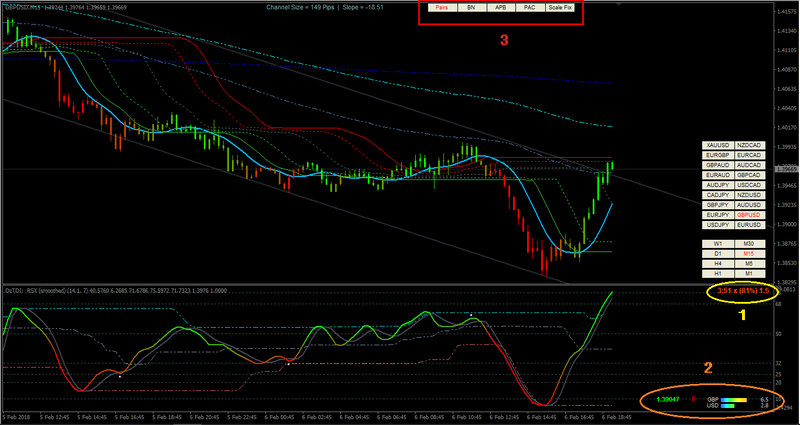This screenshot has width=800, height=425.
Task: Toggle the APB button
Action: tap(501, 8)
